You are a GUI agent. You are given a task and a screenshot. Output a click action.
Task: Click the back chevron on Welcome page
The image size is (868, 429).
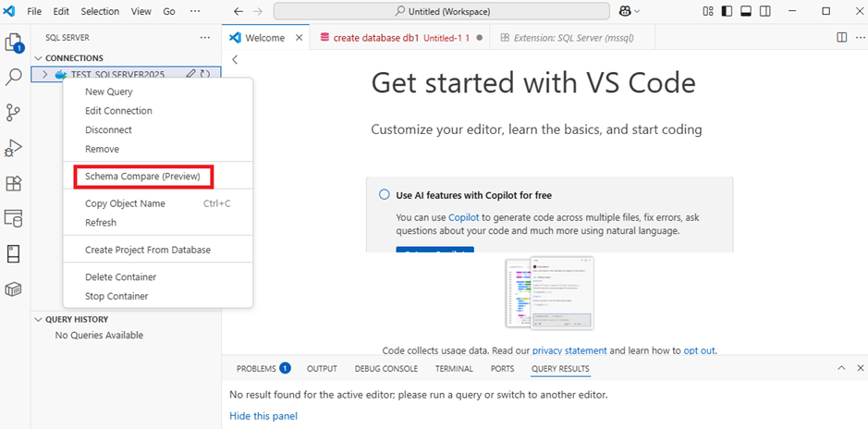(x=235, y=60)
